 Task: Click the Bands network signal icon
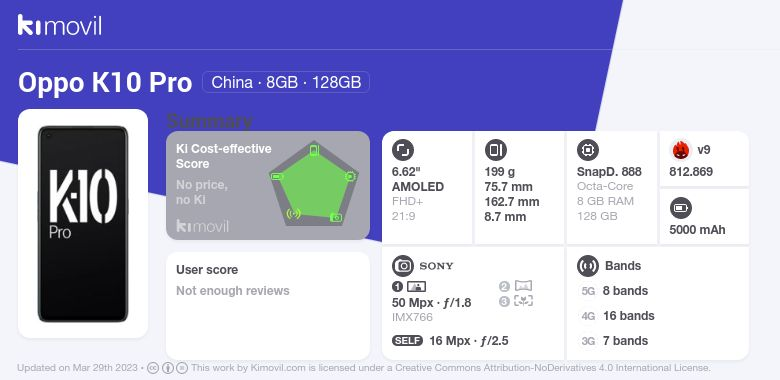[588, 266]
